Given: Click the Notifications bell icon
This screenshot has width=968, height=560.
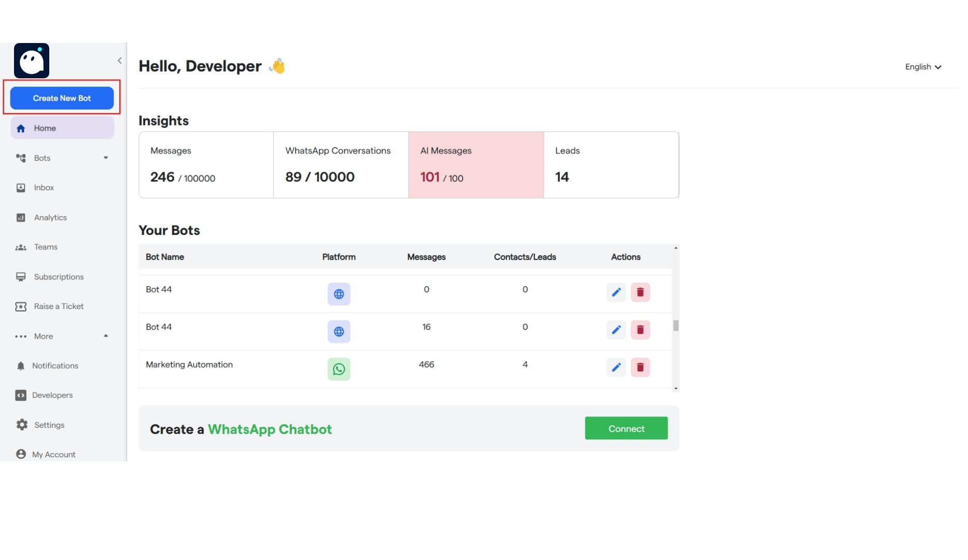Looking at the screenshot, I should (21, 366).
